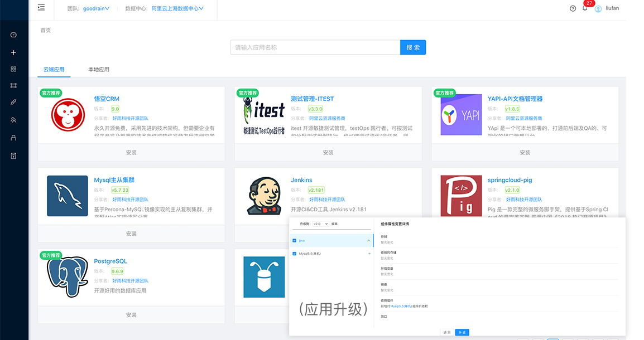This screenshot has height=340, width=644.
Task: Click Mysql5.5(单机) link under 依赖组件
Action: (401, 307)
